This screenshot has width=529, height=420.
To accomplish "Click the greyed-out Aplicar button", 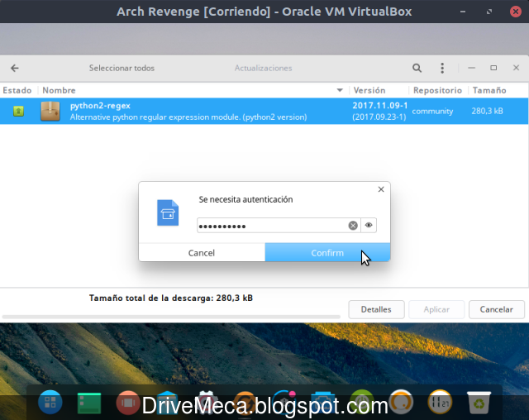I will pos(436,309).
